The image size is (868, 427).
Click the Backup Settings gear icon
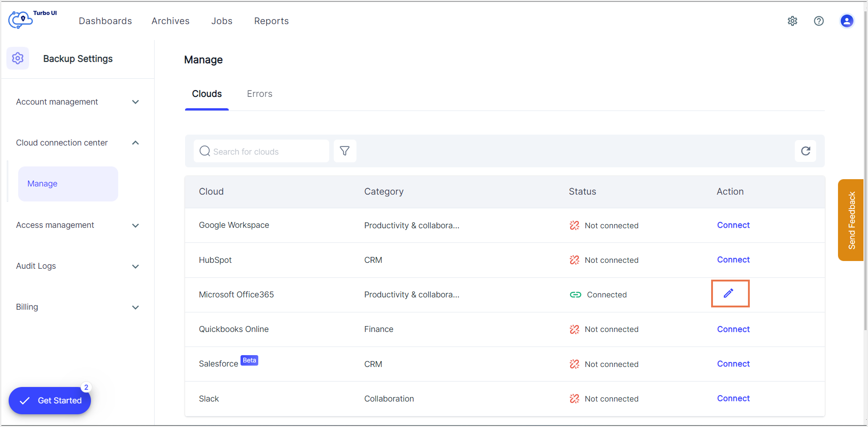pyautogui.click(x=18, y=58)
